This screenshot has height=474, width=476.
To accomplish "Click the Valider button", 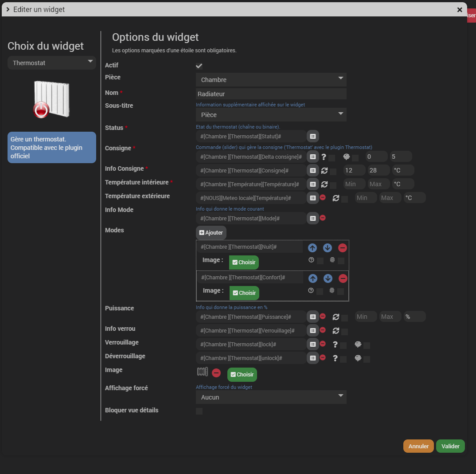I will [450, 446].
